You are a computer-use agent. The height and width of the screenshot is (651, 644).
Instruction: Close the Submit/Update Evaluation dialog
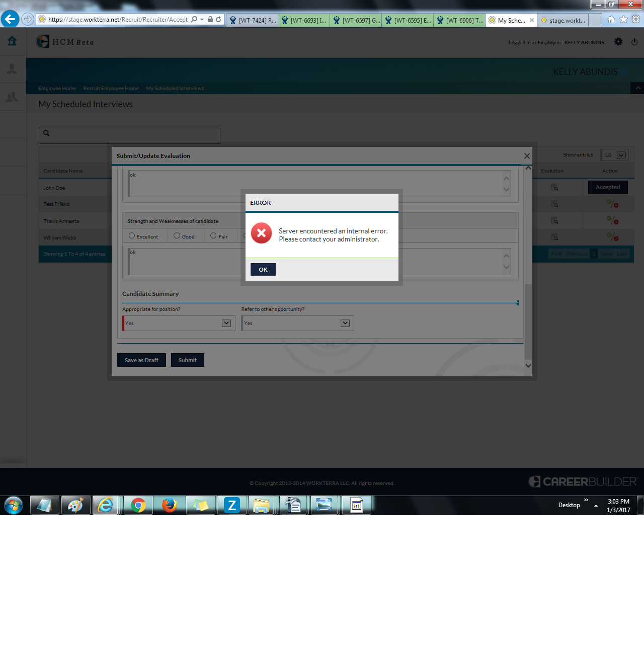coord(527,156)
